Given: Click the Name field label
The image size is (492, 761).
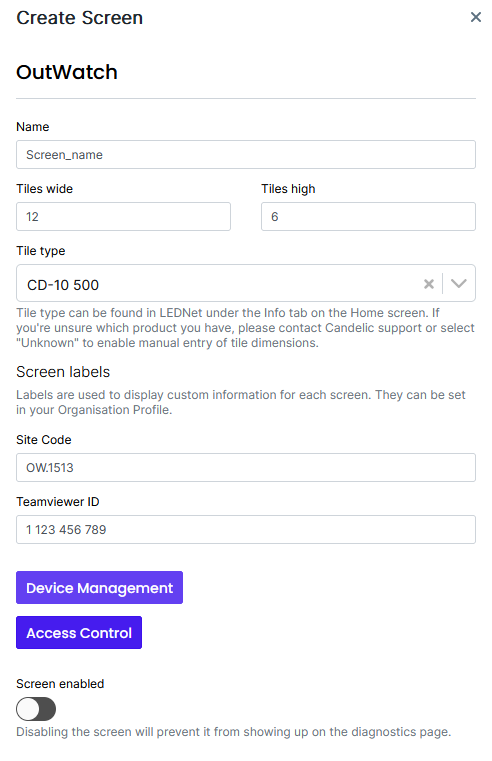Looking at the screenshot, I should pyautogui.click(x=33, y=127).
